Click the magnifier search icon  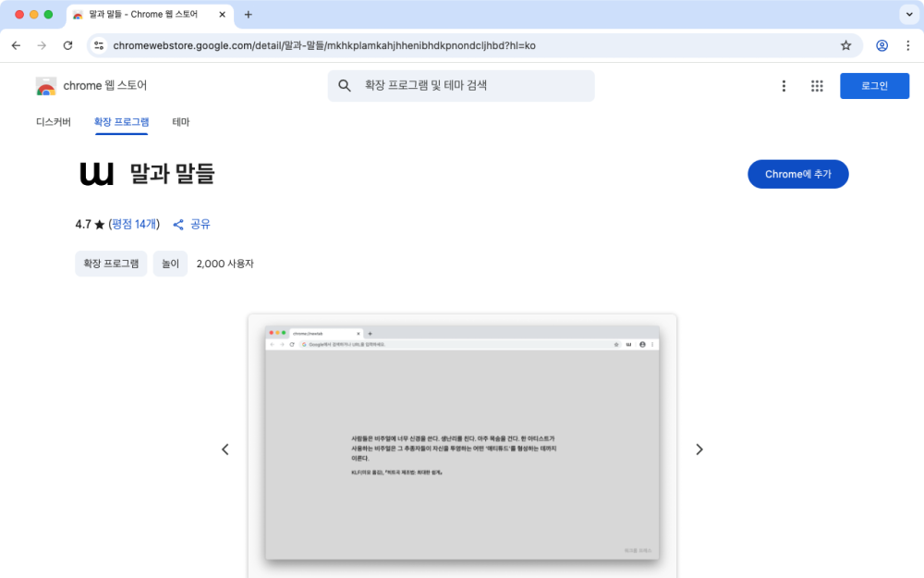pyautogui.click(x=345, y=85)
